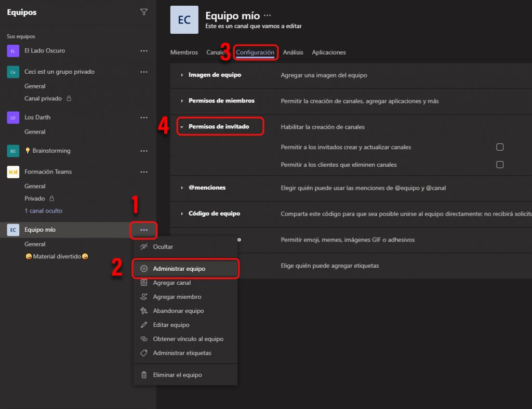
Task: Click the lock icon on Canal privado
Action: click(69, 98)
